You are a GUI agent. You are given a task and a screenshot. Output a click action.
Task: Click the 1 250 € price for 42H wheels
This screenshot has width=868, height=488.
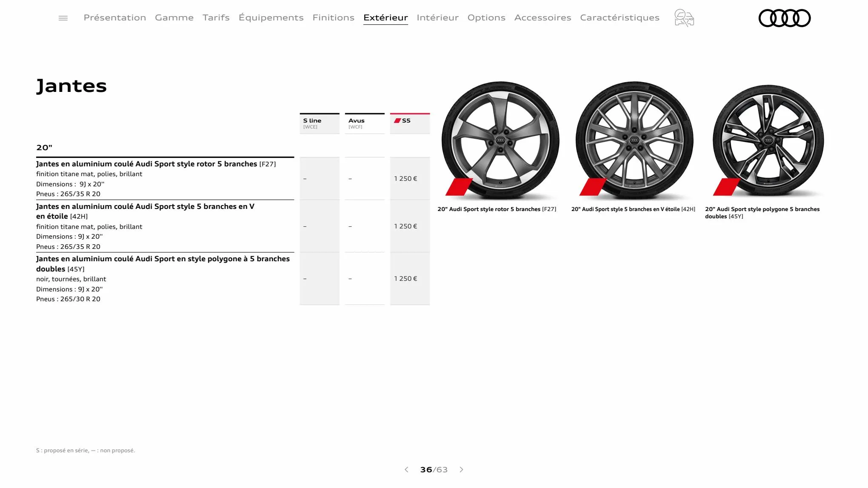405,226
